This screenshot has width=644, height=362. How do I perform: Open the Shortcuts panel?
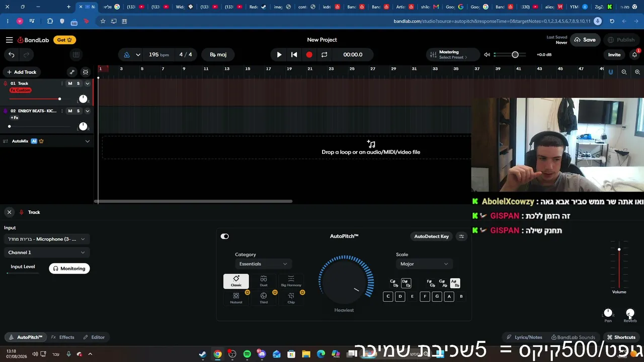621,337
